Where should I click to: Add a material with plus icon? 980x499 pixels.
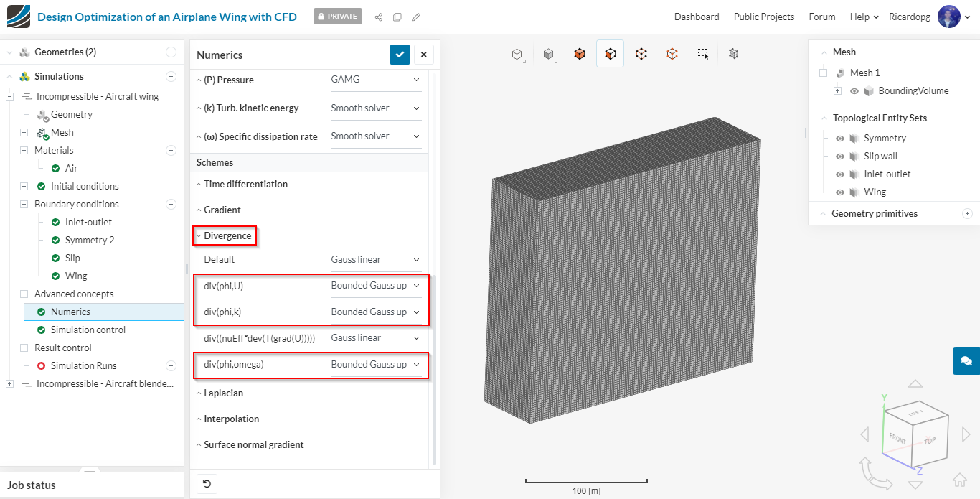(171, 150)
